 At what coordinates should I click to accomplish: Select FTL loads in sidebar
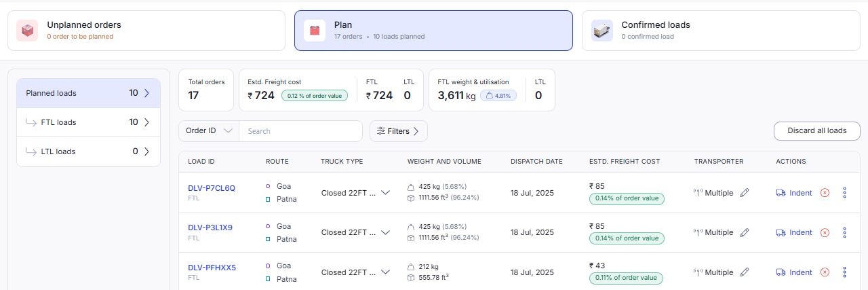(88, 122)
